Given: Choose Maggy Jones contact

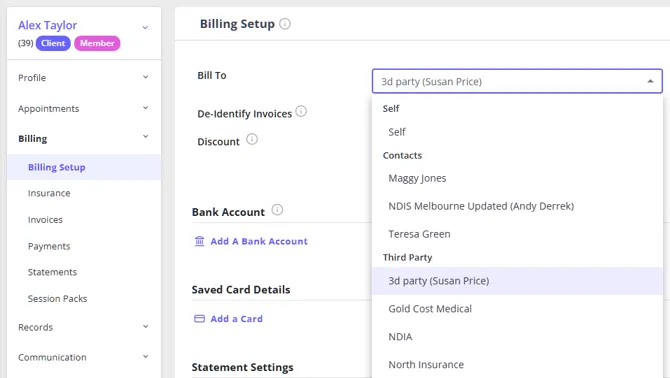Looking at the screenshot, I should [x=517, y=178].
